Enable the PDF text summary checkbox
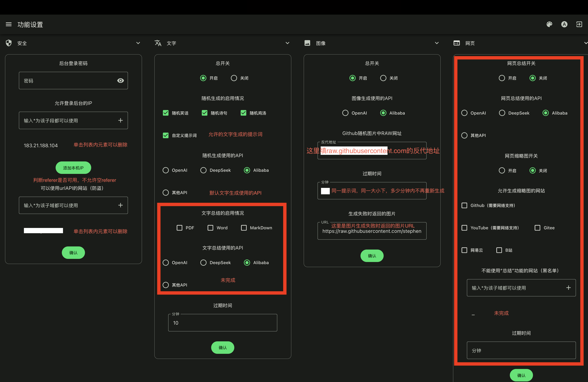Screen dimensions: 588x382 (179, 228)
